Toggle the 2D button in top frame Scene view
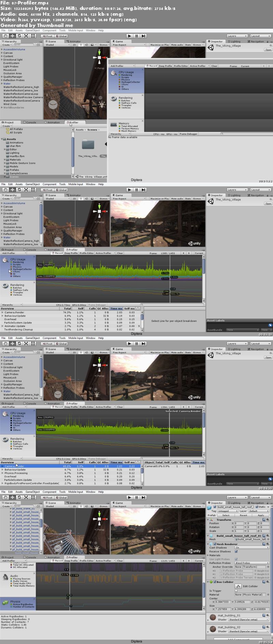The width and height of the screenshot is (273, 644). pos(74,45)
